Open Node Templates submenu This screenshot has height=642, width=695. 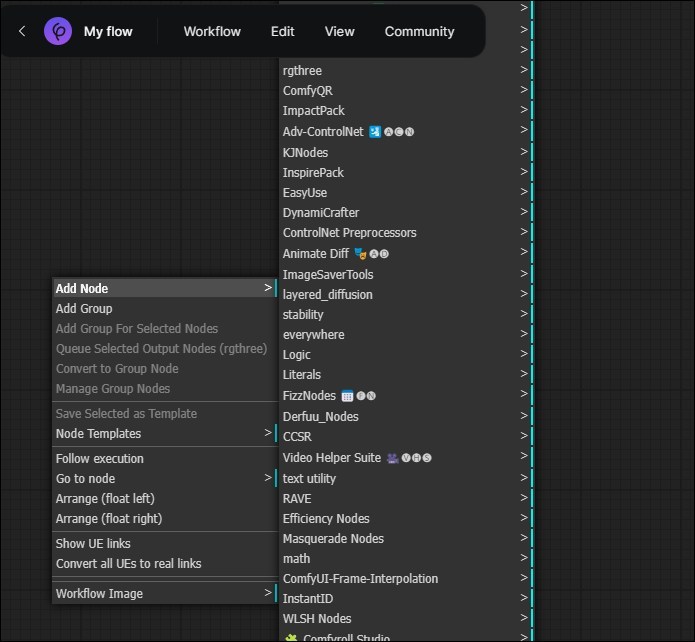click(x=165, y=434)
